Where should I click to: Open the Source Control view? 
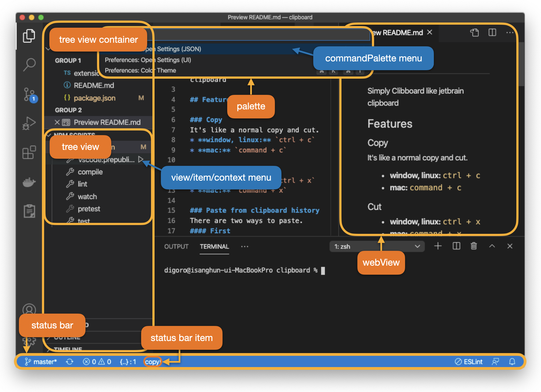[x=29, y=95]
